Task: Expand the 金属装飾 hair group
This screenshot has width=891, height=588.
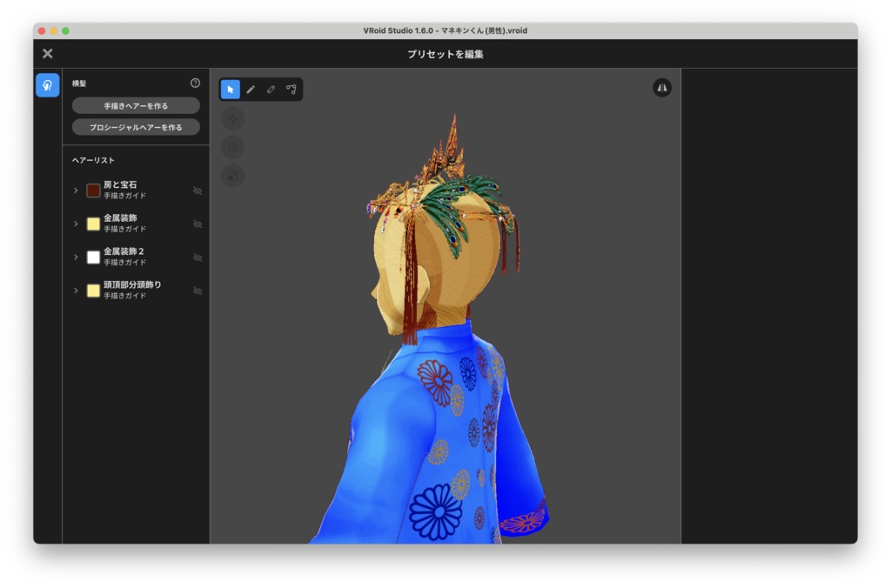Action: [x=76, y=224]
